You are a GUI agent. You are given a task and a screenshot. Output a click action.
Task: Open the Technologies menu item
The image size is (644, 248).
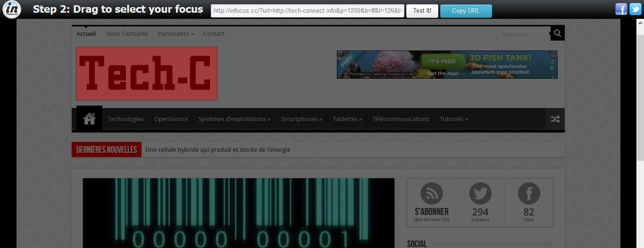pyautogui.click(x=125, y=119)
